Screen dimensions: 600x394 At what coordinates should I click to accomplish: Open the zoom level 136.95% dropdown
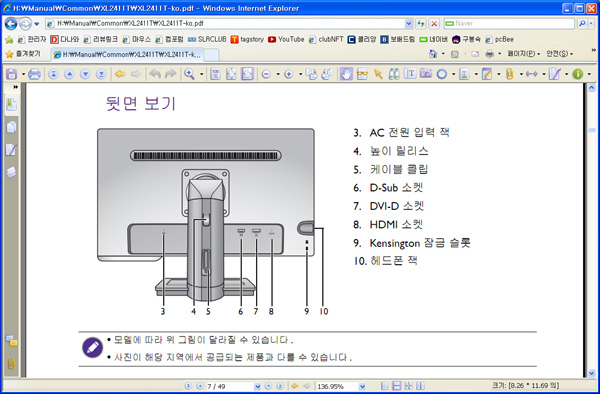click(x=362, y=386)
